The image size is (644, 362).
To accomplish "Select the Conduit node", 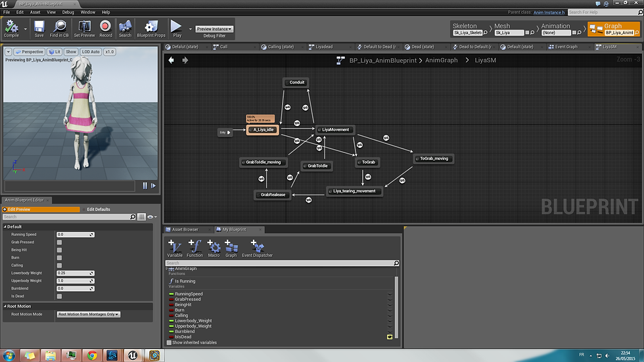I will tap(296, 83).
